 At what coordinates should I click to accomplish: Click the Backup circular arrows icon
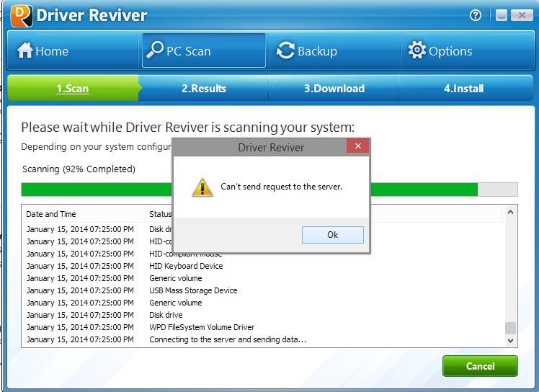[285, 50]
